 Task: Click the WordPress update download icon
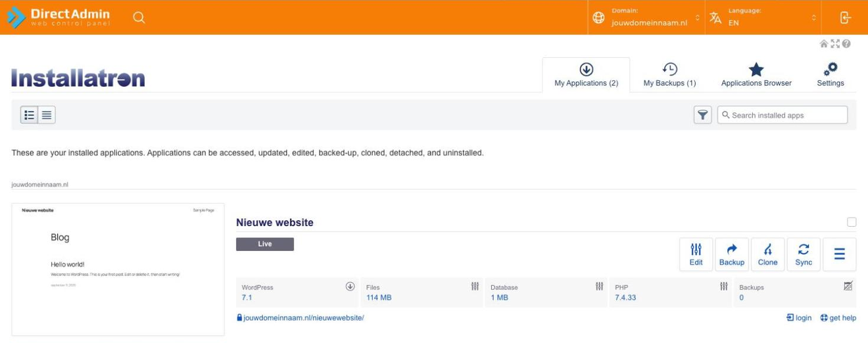(350, 286)
